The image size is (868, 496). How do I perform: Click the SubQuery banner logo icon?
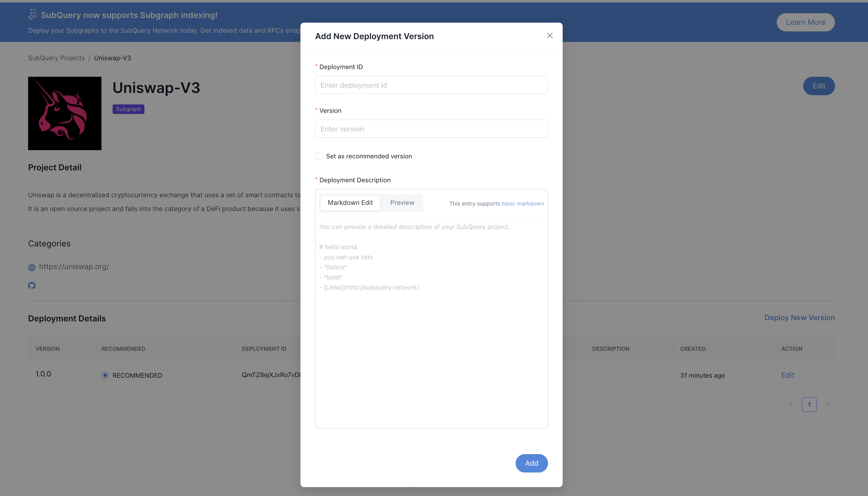pos(33,14)
